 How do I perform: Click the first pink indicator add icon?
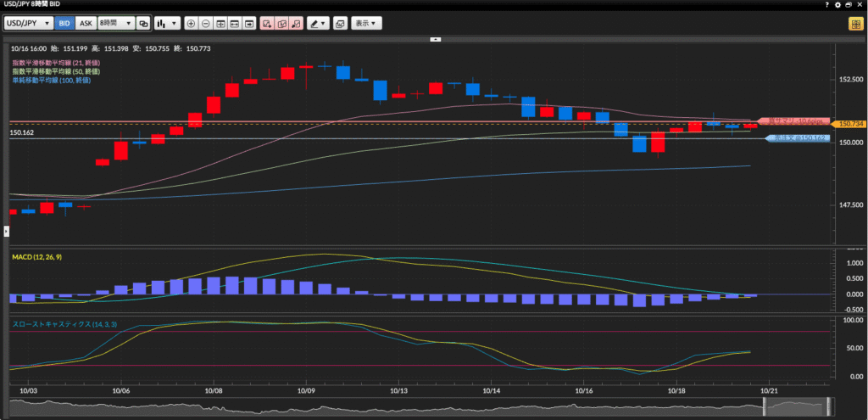click(268, 23)
